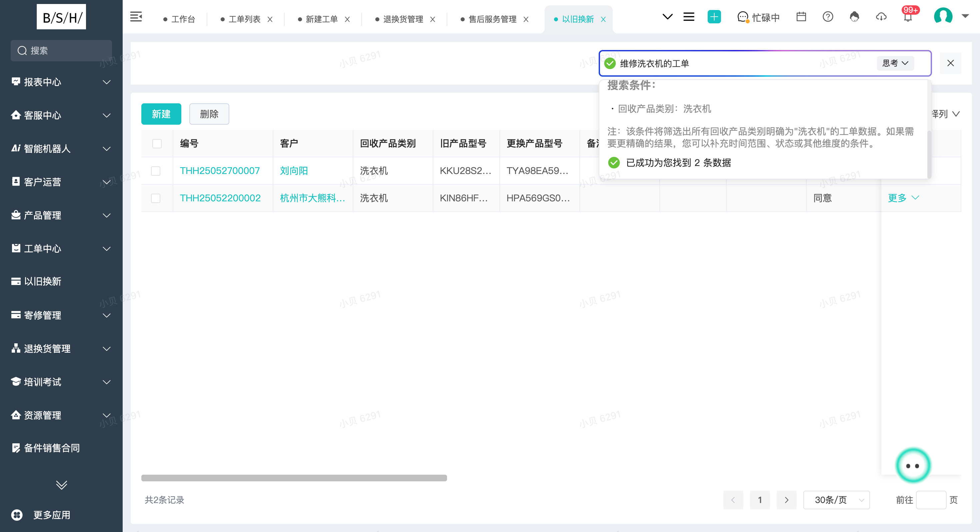
Task: Open the calendar icon in top bar
Action: 801,17
